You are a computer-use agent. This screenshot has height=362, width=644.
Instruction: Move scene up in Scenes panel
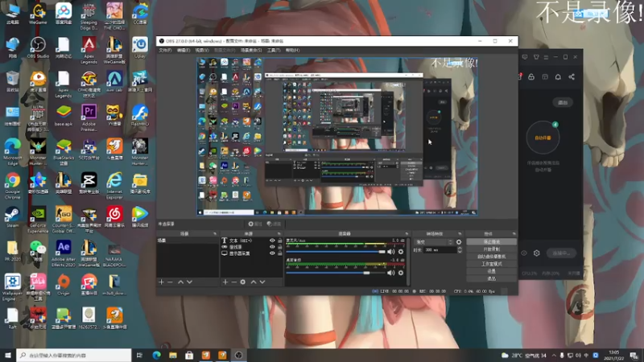pos(180,282)
